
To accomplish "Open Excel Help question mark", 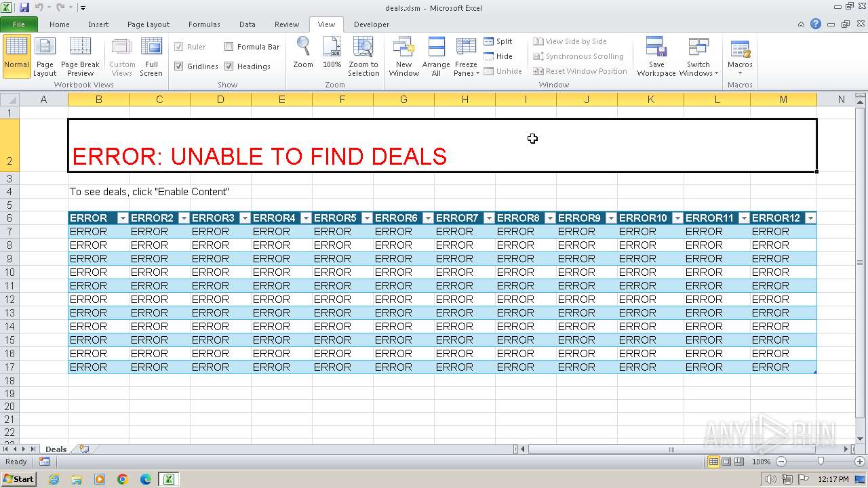I will point(816,24).
